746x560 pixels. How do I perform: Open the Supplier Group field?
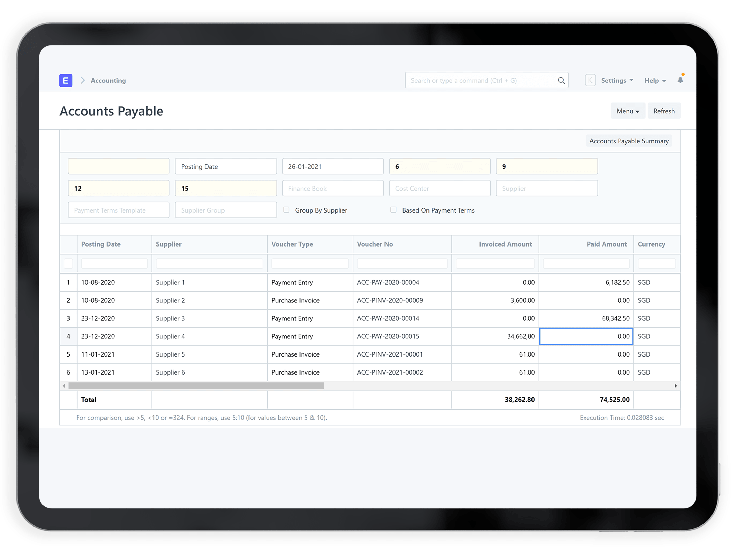click(226, 210)
